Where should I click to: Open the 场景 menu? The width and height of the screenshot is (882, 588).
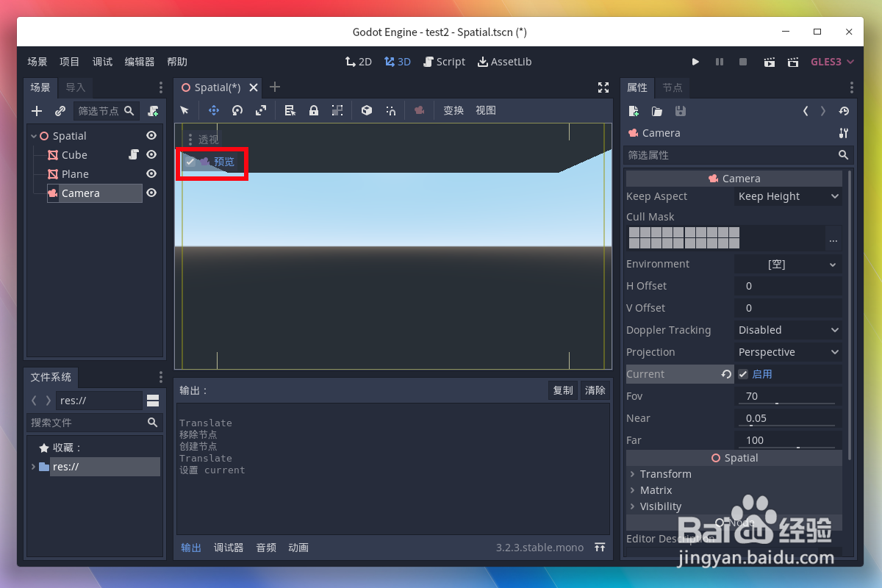37,62
